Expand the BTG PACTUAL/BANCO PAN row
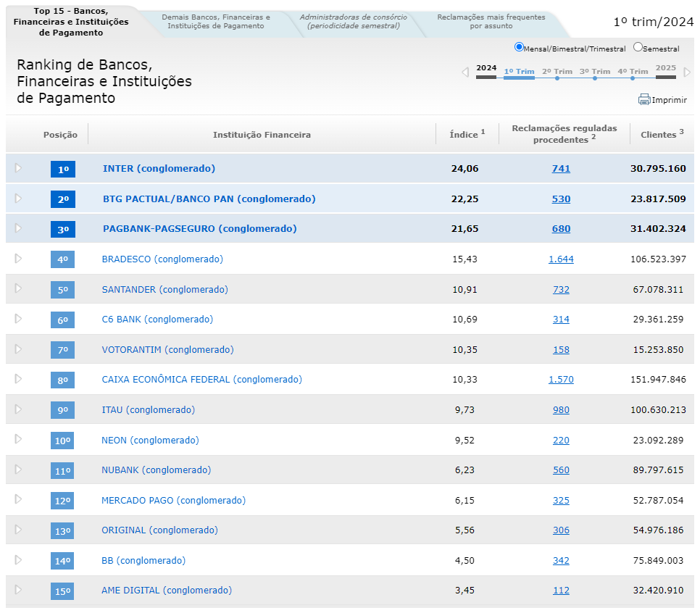Image resolution: width=700 pixels, height=613 pixels. 18,199
